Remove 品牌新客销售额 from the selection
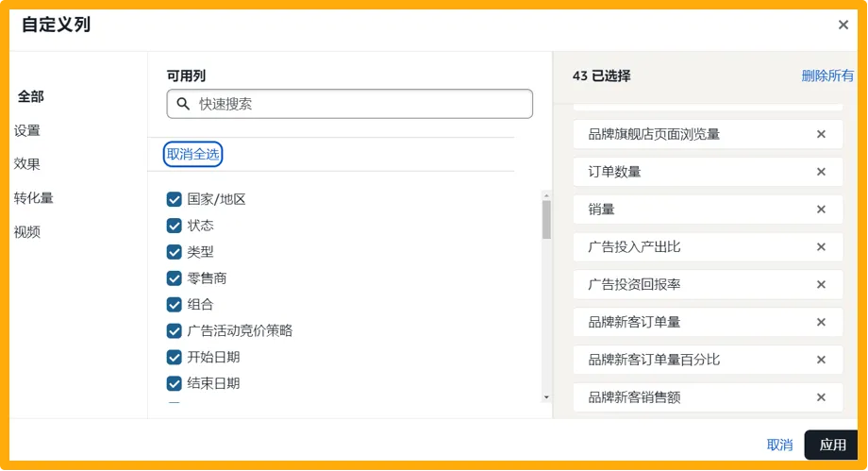The height and width of the screenshot is (471, 868). 821,397
